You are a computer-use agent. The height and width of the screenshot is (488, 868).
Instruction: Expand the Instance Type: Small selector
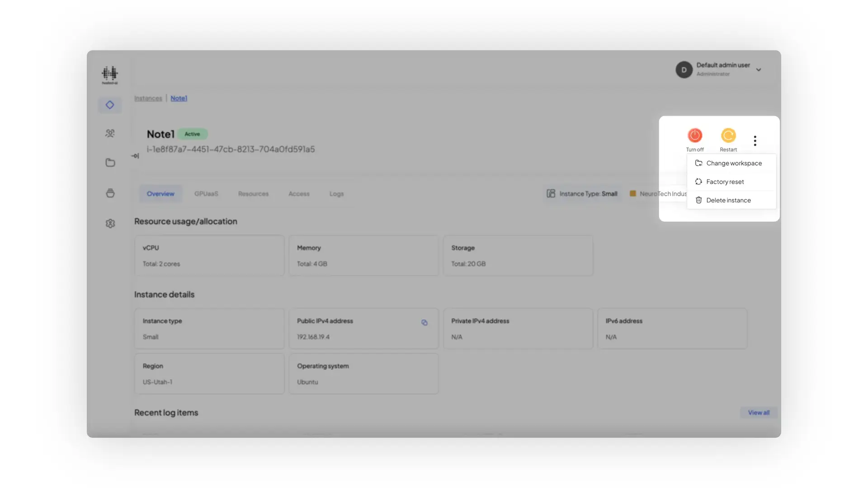coord(582,193)
